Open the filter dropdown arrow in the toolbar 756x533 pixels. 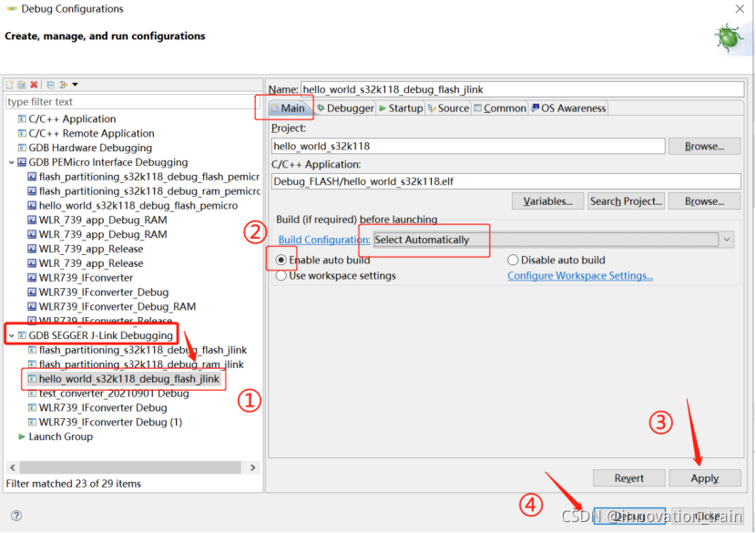76,85
